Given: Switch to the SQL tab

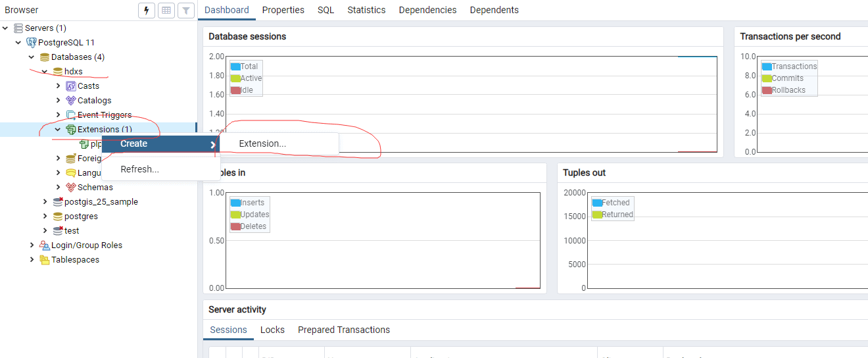Looking at the screenshot, I should pyautogui.click(x=325, y=10).
